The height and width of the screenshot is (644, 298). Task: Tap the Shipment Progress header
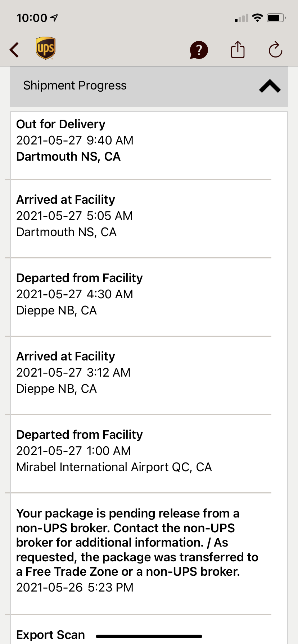[75, 86]
